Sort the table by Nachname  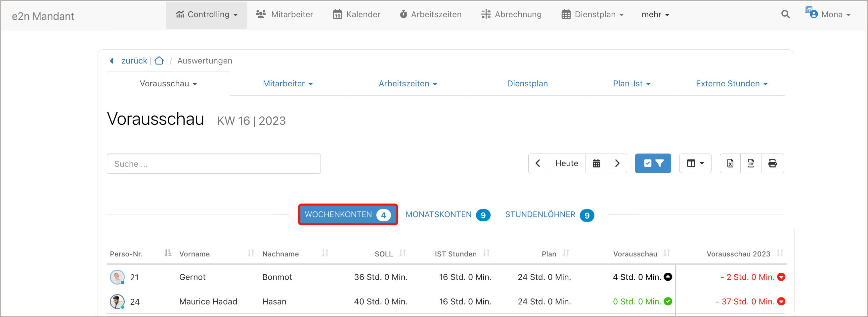(325, 253)
